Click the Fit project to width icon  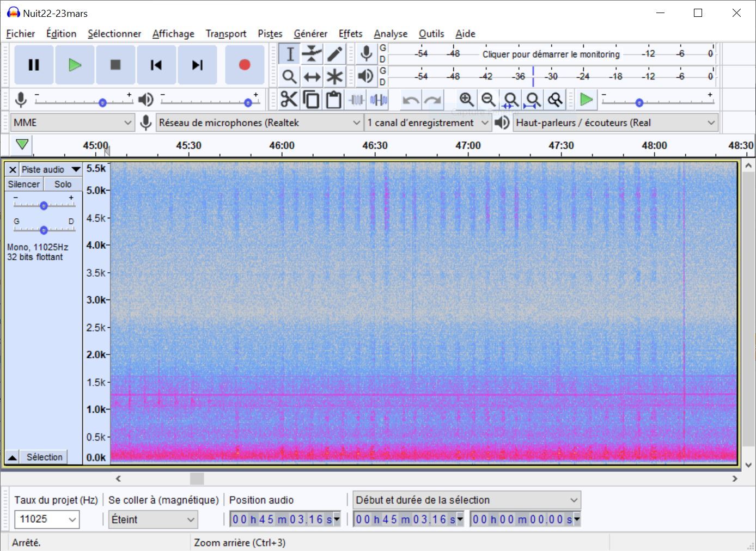coord(533,100)
